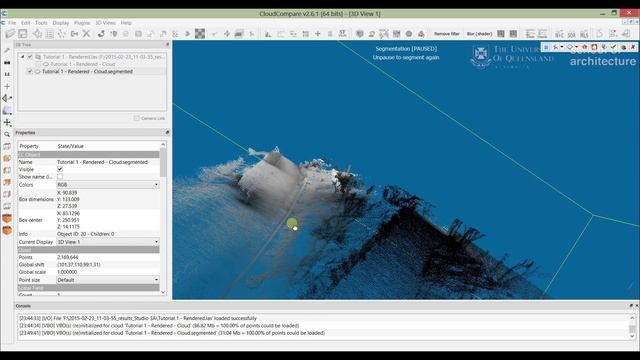The width and height of the screenshot is (640, 360).
Task: Uncheck the Tutorial 1 - Rendered.las file checkbox
Action: click(30, 57)
